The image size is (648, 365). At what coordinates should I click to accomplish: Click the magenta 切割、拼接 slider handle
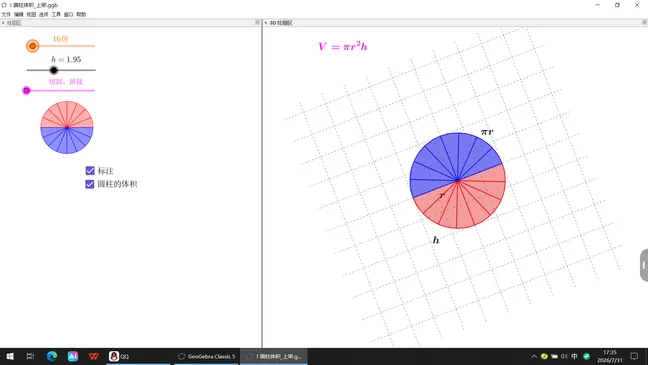pyautogui.click(x=26, y=91)
